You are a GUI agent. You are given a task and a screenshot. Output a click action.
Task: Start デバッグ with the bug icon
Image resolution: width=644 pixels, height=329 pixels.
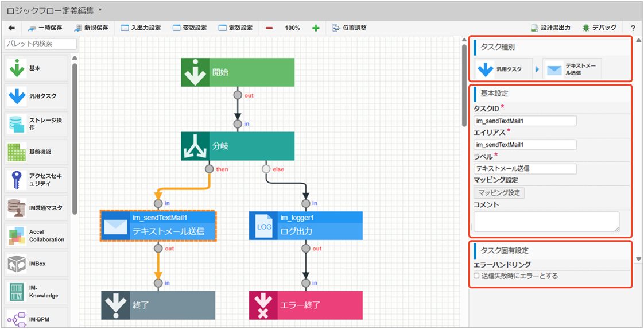[586, 28]
